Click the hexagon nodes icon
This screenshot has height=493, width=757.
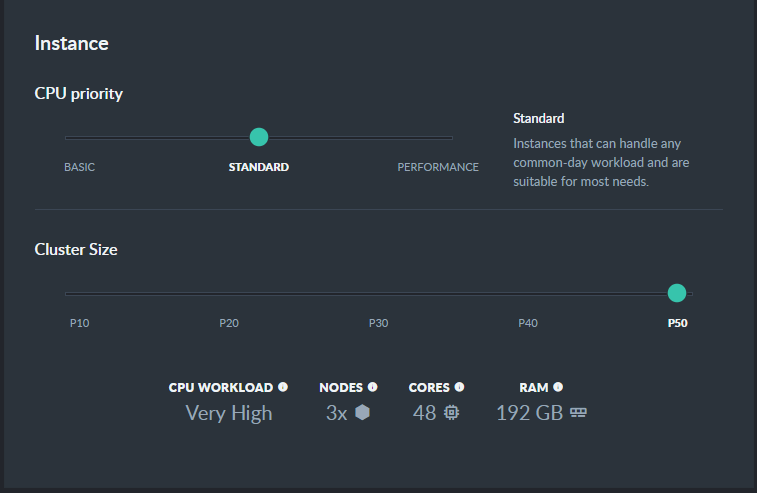point(363,412)
